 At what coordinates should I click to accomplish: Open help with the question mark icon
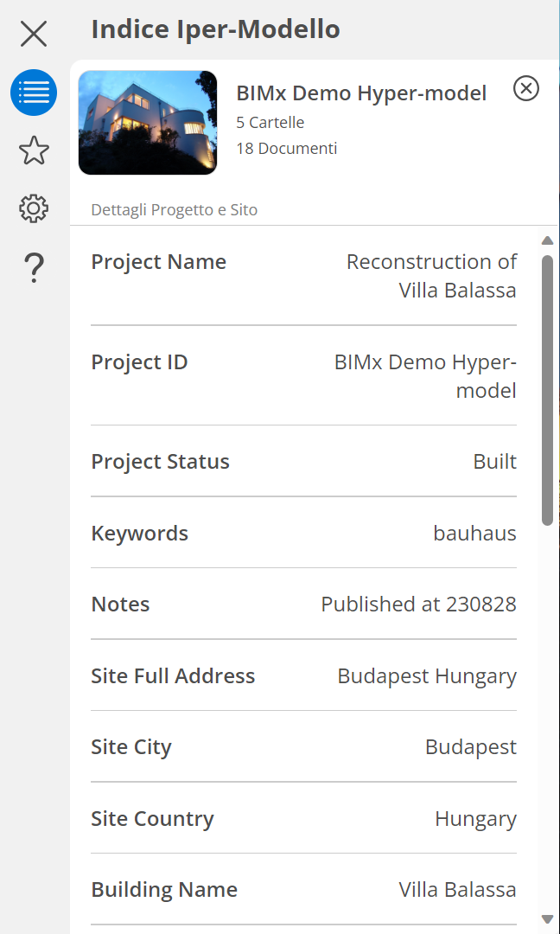[x=34, y=267]
